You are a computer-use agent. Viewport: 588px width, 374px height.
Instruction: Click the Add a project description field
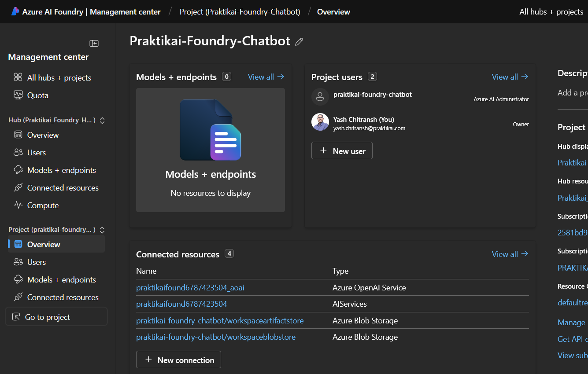click(573, 92)
